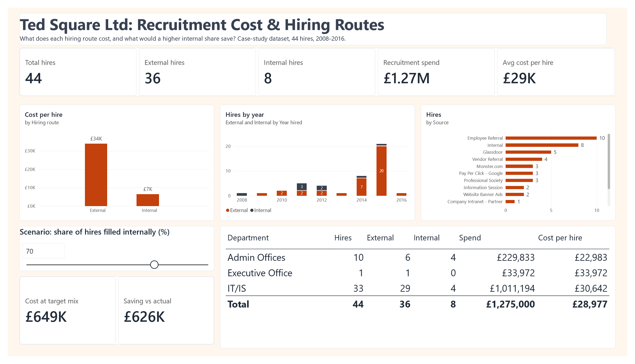Click the 2011 internal segment labeled 3
The image size is (635, 364).
(302, 186)
